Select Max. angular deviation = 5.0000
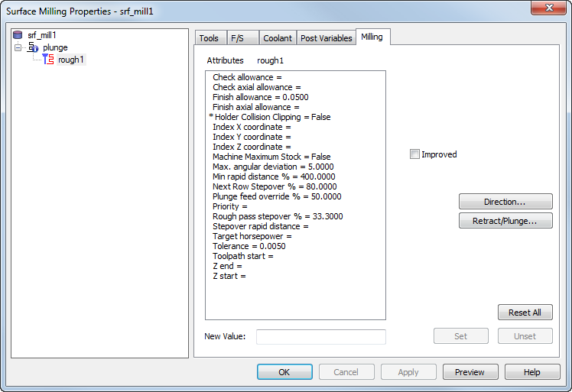The image size is (572, 392). tap(273, 167)
